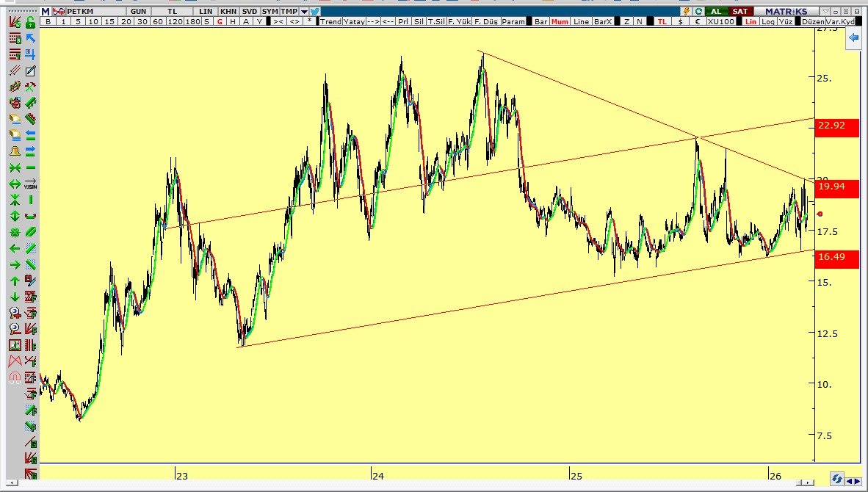This screenshot has width=868, height=492.
Task: Select the green horizontal line tool
Action: [x=30, y=167]
